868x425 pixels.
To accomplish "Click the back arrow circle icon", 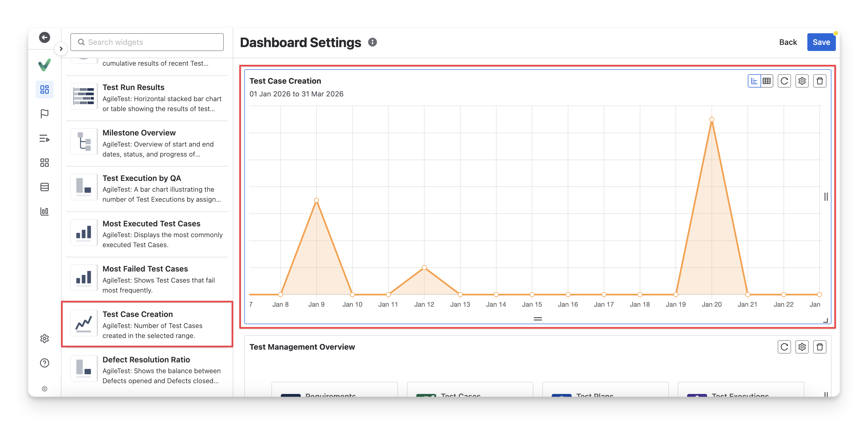I will click(45, 37).
